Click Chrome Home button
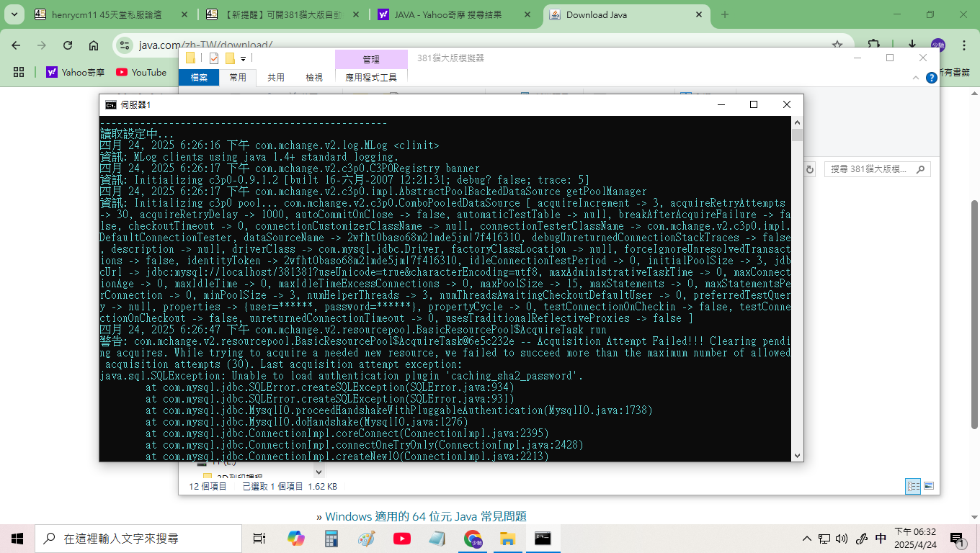Viewport: 980px width, 553px height. (94, 45)
